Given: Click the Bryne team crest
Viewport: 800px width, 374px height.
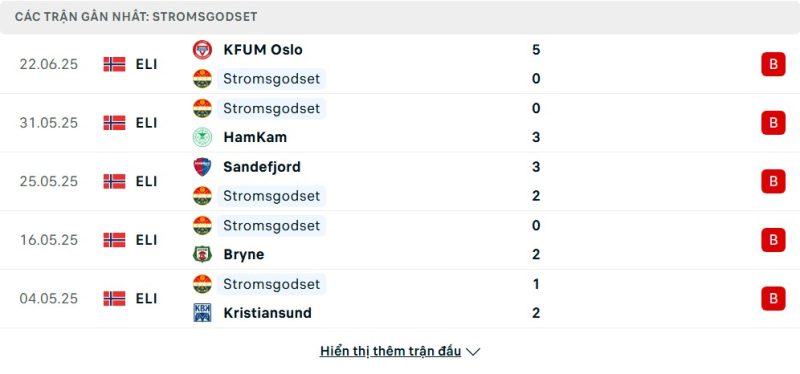Looking at the screenshot, I should pos(202,254).
